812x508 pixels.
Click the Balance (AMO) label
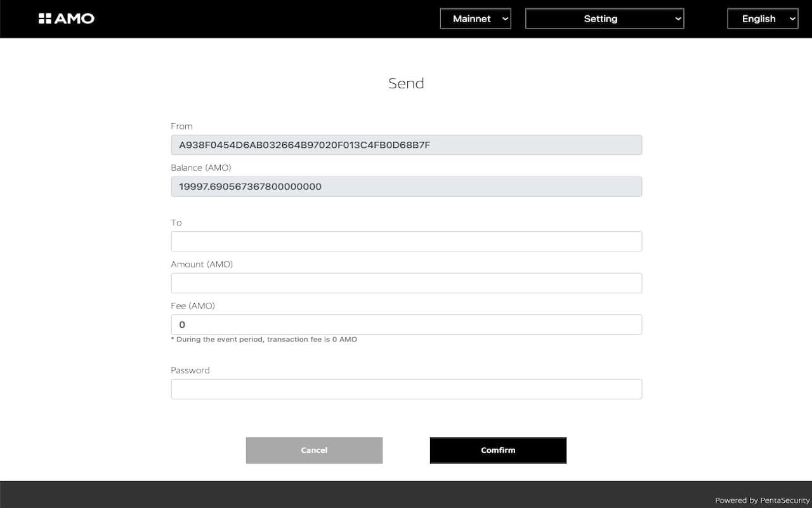coord(201,168)
